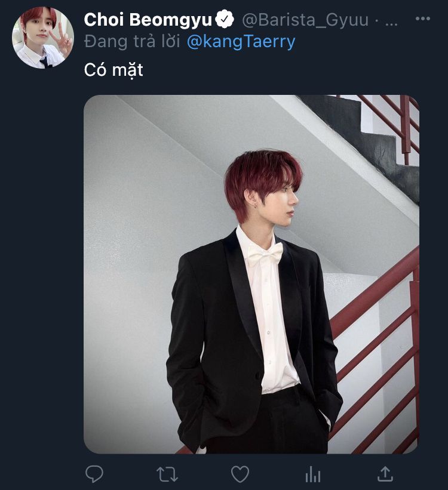Open the tweet analytics bar chart icon
Screen dimensions: 448x490
[x=312, y=474]
